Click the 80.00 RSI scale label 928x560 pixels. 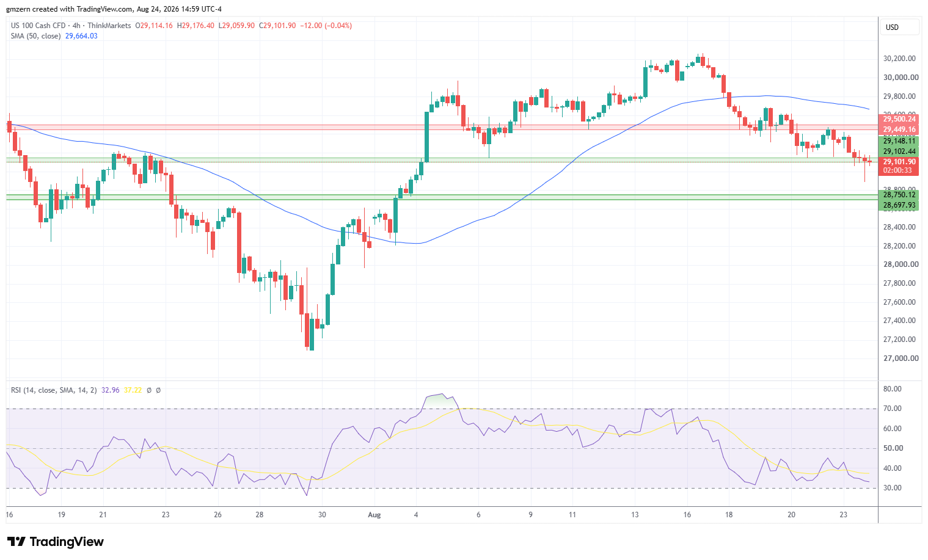click(x=893, y=389)
